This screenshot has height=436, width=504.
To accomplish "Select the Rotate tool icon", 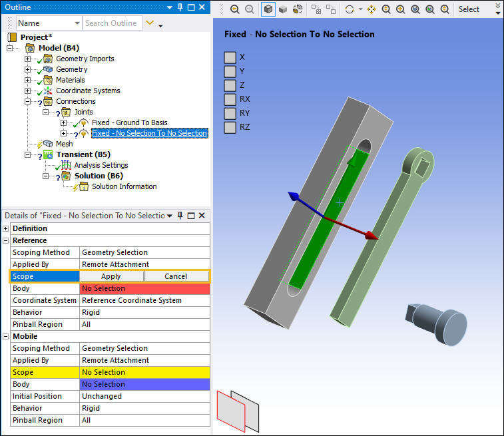I will (350, 9).
